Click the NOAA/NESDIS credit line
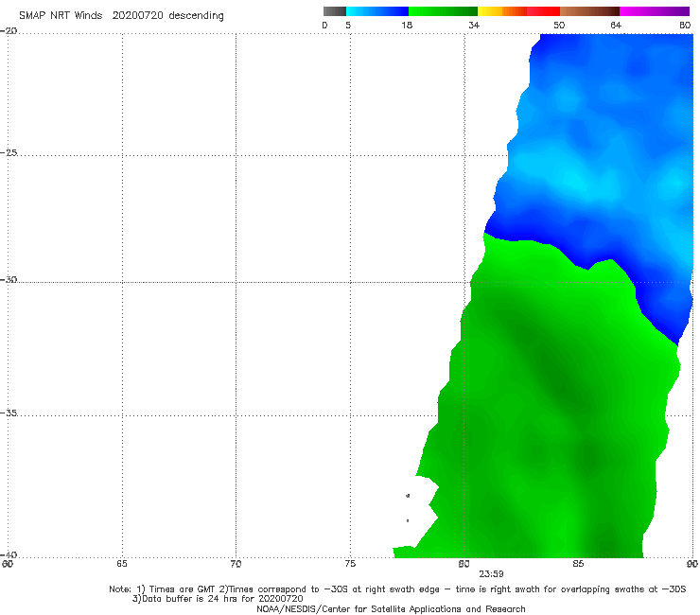The height and width of the screenshot is (615, 700). (x=391, y=609)
